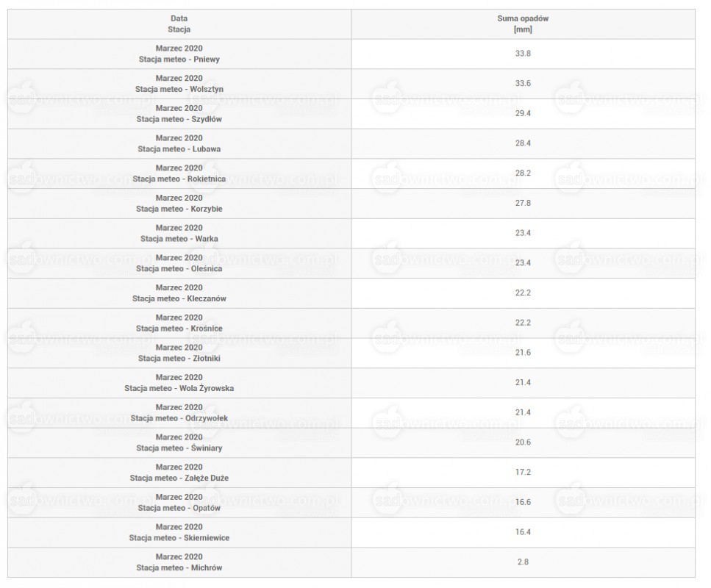Click the Stacja meteo - Lubawa cell
The height and width of the screenshot is (588, 711).
pyautogui.click(x=179, y=144)
